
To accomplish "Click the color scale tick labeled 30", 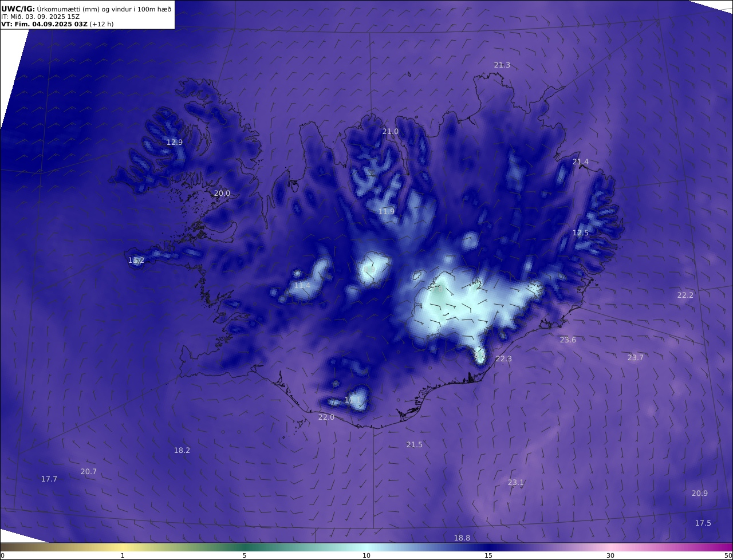I will [610, 556].
